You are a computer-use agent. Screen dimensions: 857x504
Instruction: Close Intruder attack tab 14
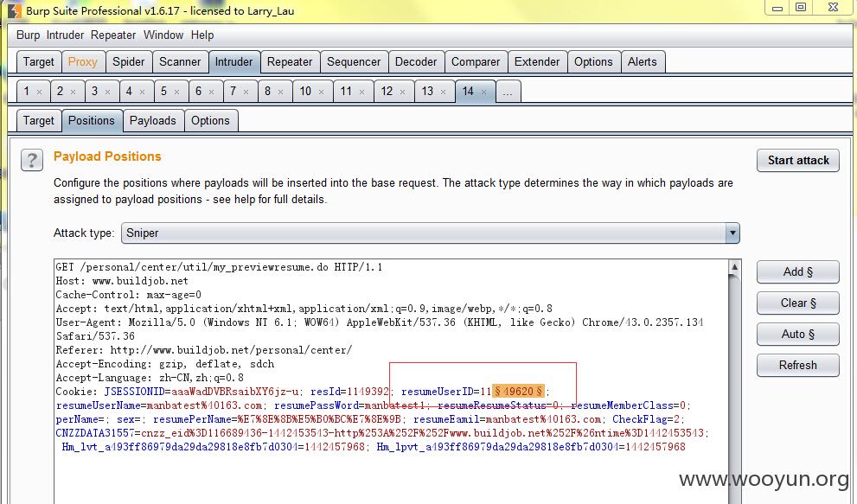point(483,92)
